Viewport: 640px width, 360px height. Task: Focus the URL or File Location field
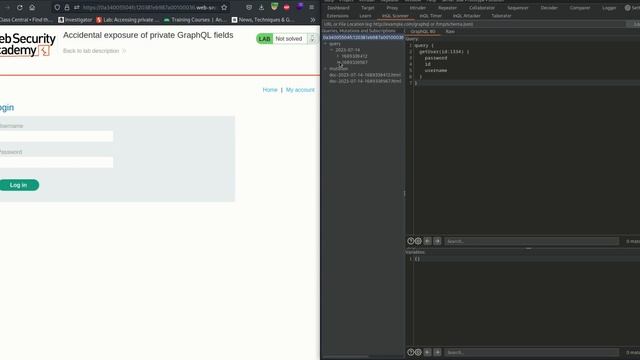pos(473,24)
